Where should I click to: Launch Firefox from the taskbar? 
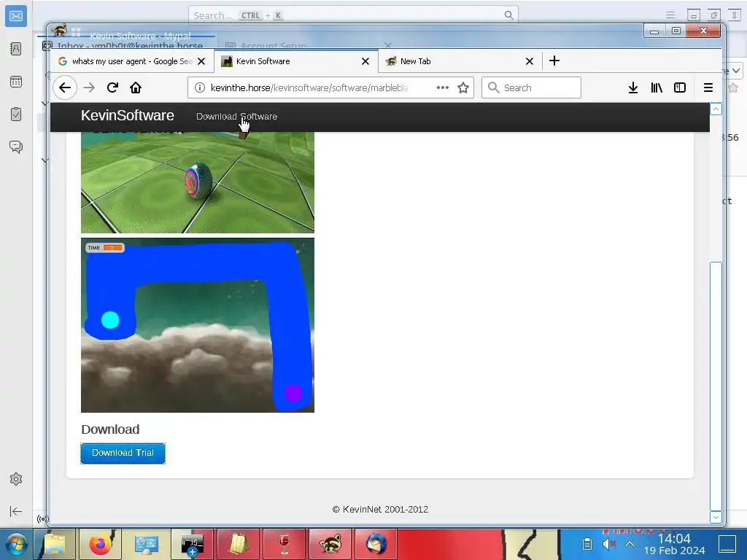pyautogui.click(x=101, y=544)
